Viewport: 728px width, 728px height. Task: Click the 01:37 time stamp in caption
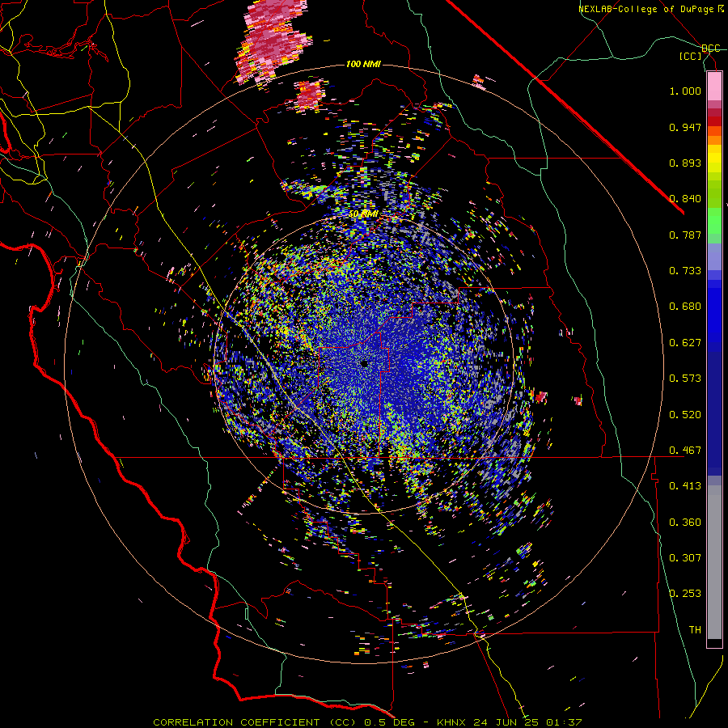[564, 722]
